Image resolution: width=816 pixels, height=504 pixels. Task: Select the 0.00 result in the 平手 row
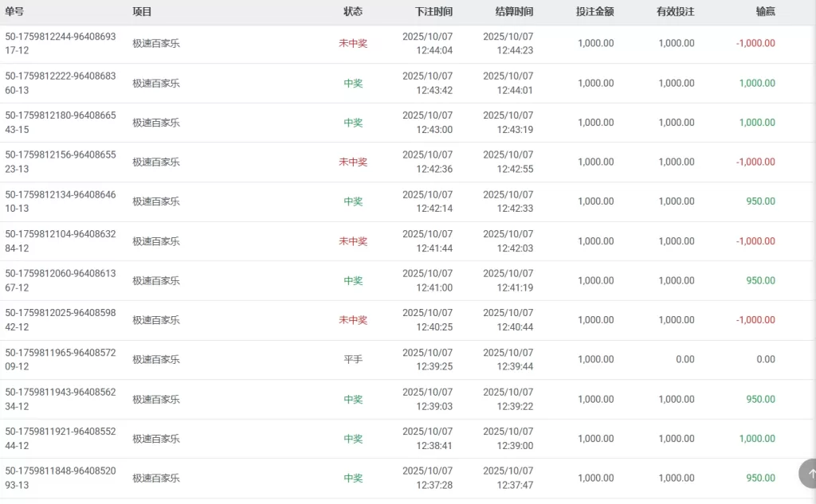765,359
